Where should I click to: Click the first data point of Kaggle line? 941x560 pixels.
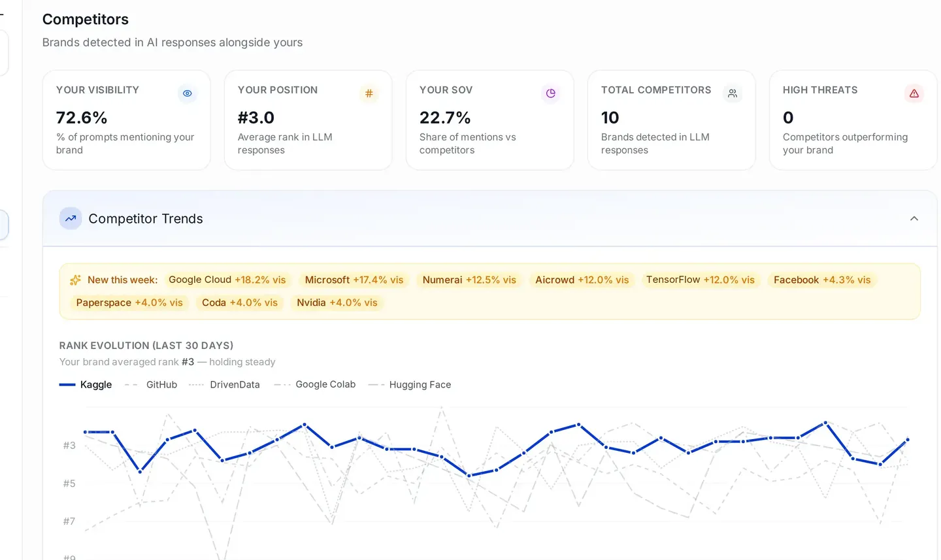click(x=86, y=432)
